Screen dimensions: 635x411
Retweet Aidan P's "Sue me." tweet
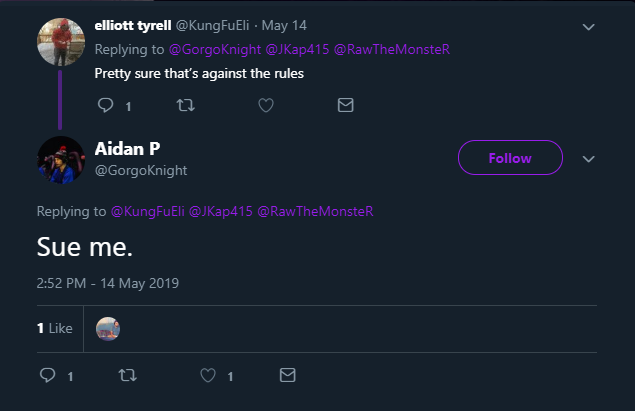click(127, 376)
